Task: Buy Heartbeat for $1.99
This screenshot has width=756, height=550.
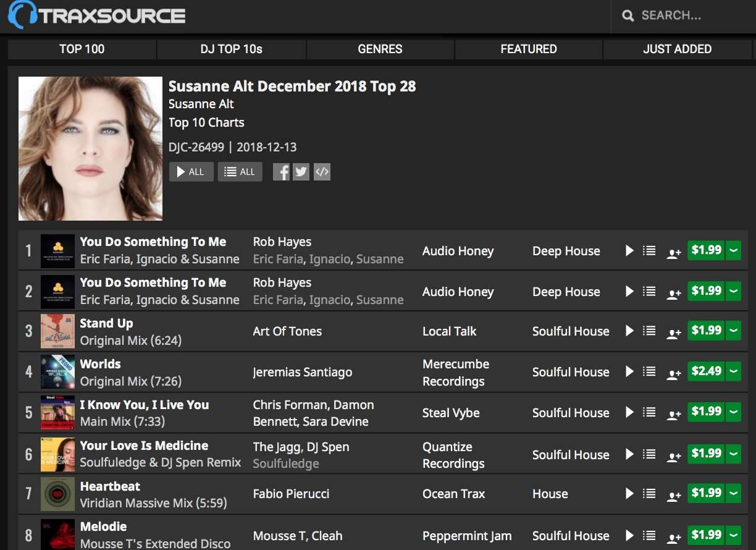Action: coord(706,493)
